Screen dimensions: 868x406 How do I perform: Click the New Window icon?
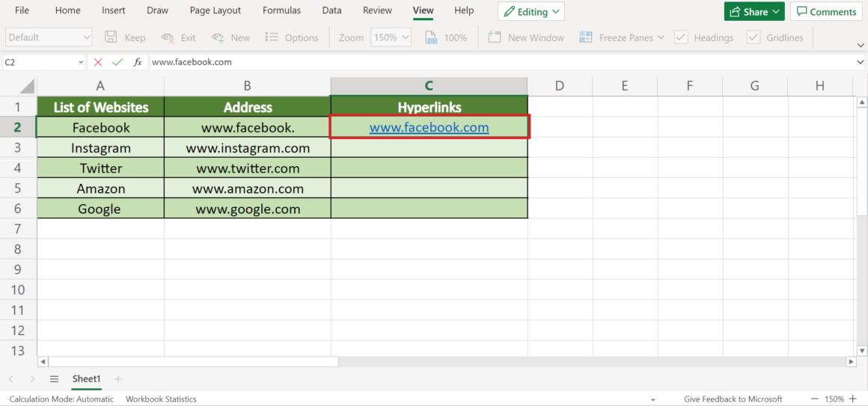tap(494, 37)
